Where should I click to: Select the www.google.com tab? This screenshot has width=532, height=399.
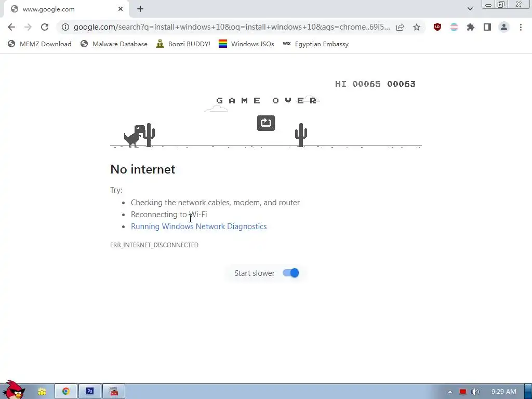(66, 9)
